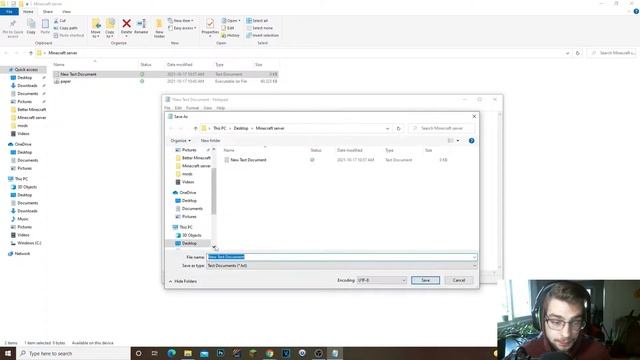Open File Explorer from the taskbar
This screenshot has width=640, height=360.
pos(188,353)
